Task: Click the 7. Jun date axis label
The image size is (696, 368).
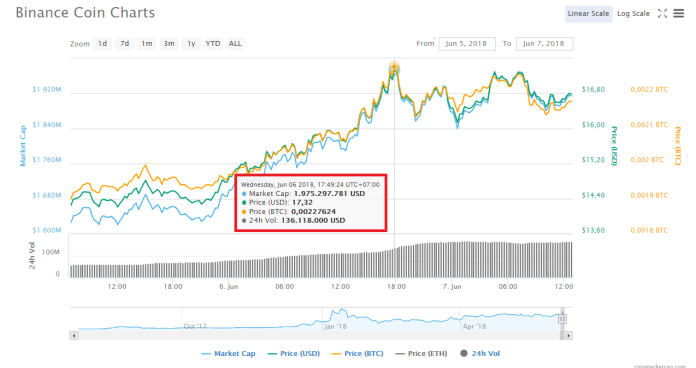Action: 452,287
